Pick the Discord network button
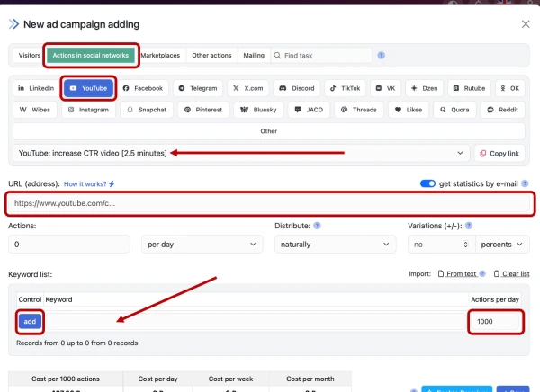Screen dimensions: 540x392 tap(296, 88)
